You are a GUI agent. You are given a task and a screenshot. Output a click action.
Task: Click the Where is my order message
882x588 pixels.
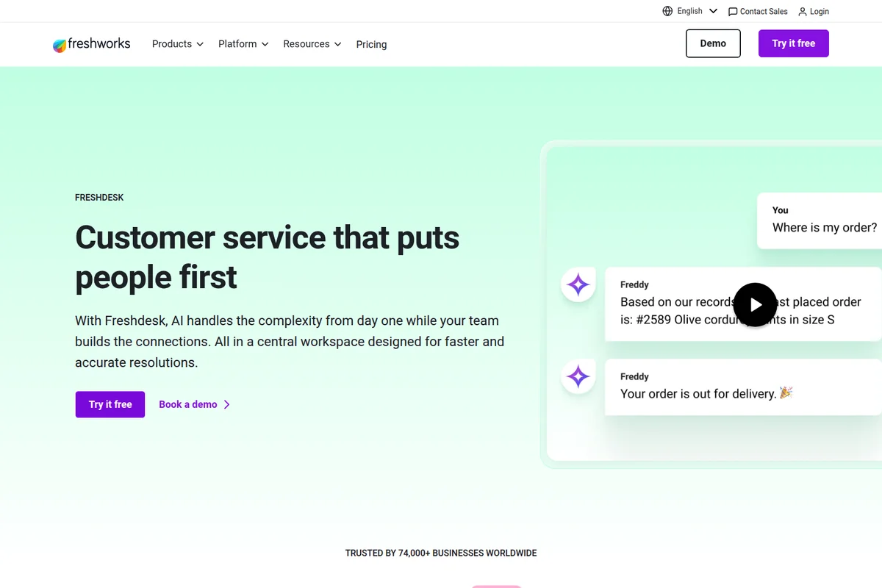pos(823,220)
